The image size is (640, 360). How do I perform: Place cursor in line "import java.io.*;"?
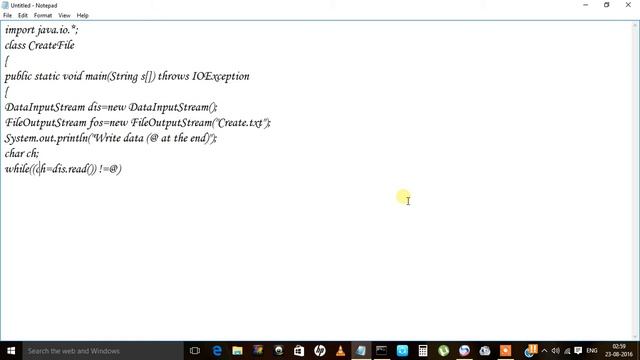(x=41, y=30)
